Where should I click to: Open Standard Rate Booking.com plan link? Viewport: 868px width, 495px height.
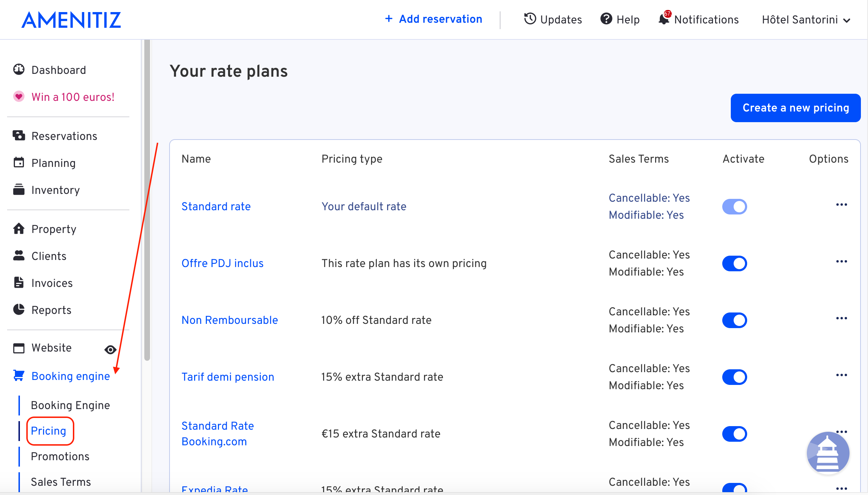218,434
